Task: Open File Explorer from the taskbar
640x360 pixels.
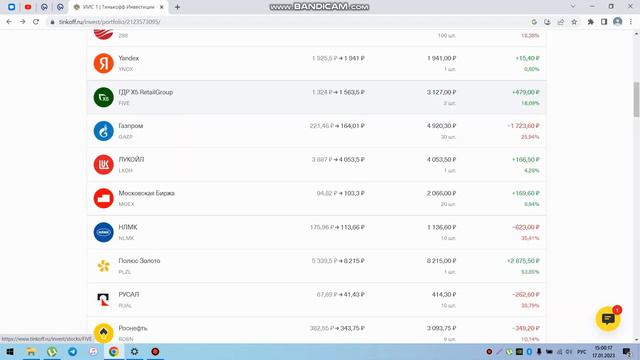Action: click(x=31, y=351)
